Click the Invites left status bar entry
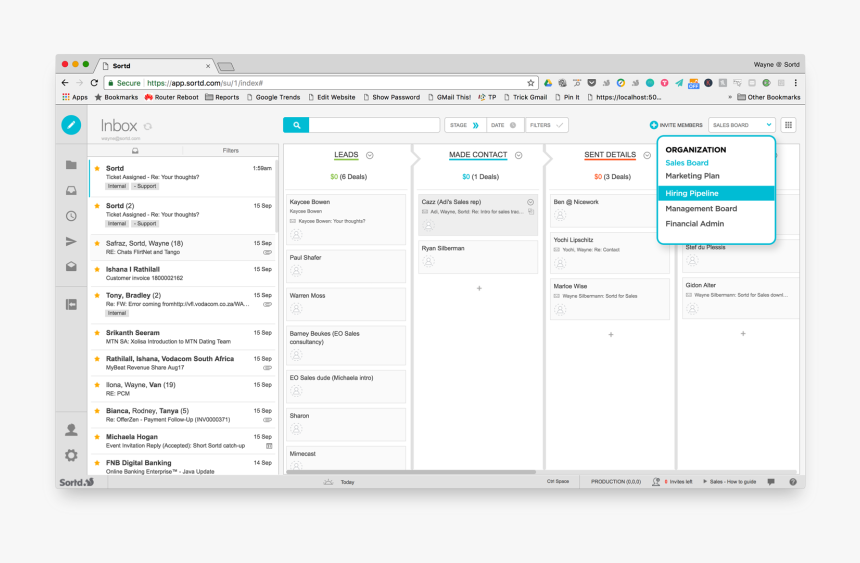This screenshot has height=563, width=860. (672, 482)
